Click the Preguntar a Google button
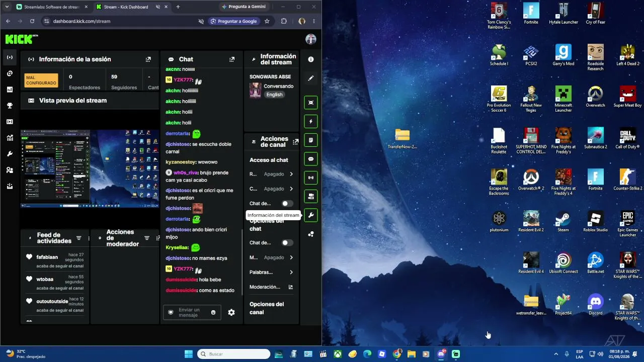The image size is (644, 362). (x=233, y=21)
